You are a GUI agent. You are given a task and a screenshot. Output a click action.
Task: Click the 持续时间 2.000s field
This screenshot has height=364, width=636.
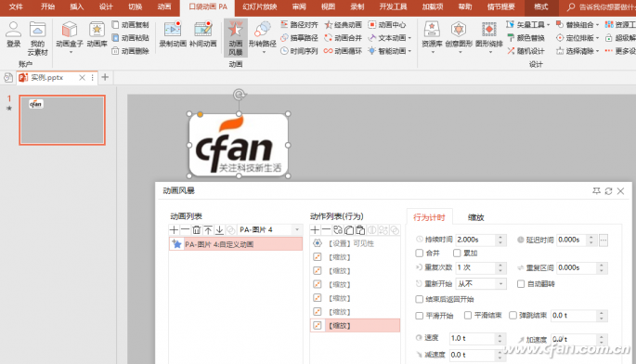(475, 240)
